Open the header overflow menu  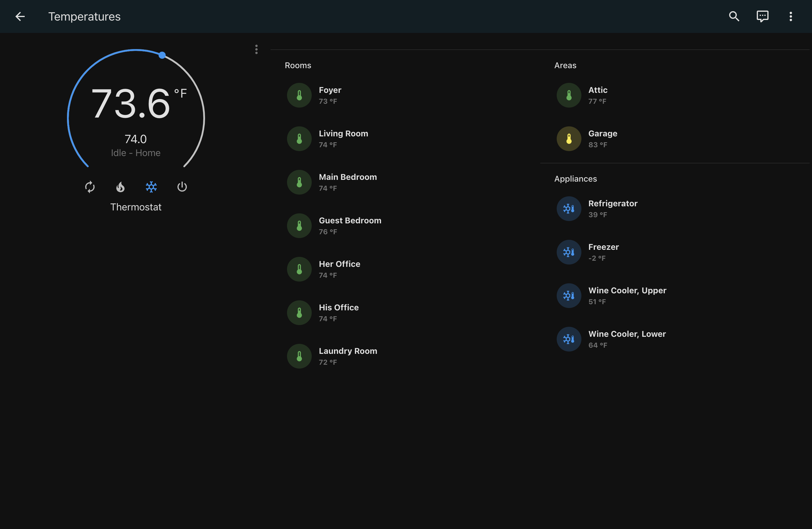(x=791, y=16)
